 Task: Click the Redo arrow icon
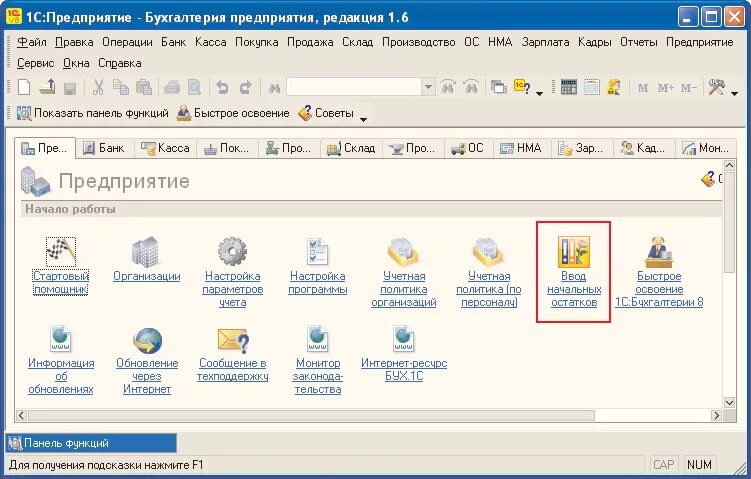point(245,87)
